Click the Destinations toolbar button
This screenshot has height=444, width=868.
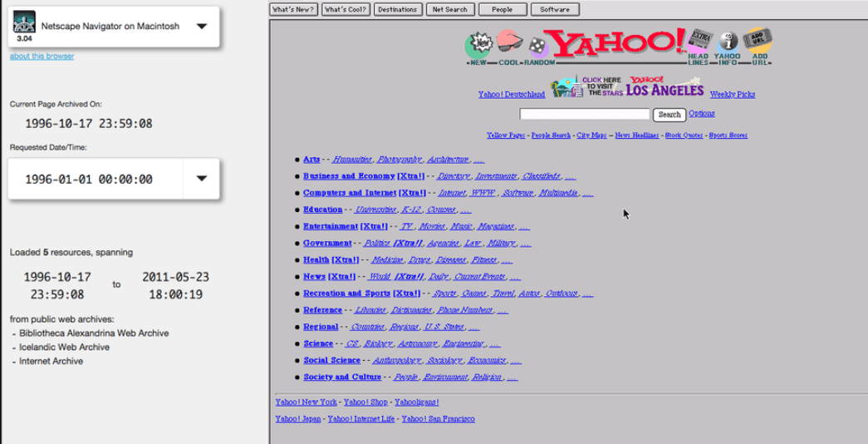coord(398,9)
